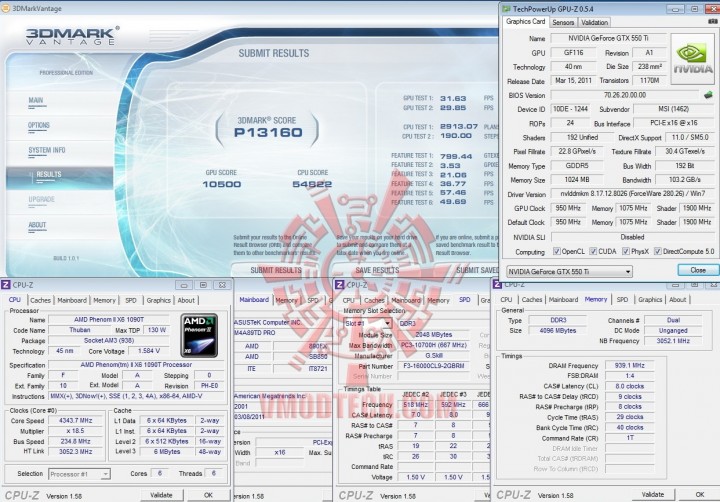Click Validate in the memory-timings CPU-Z window
This screenshot has width=720, height=502.
pos(652,495)
